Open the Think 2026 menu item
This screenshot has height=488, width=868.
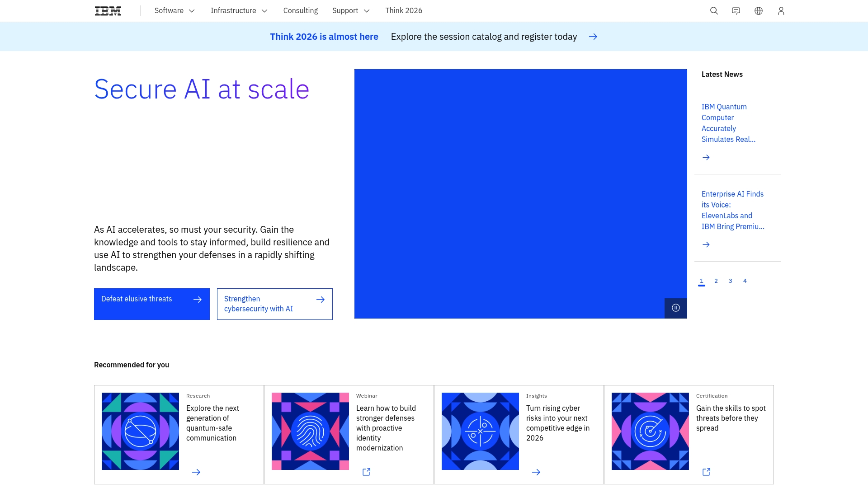tap(404, 10)
